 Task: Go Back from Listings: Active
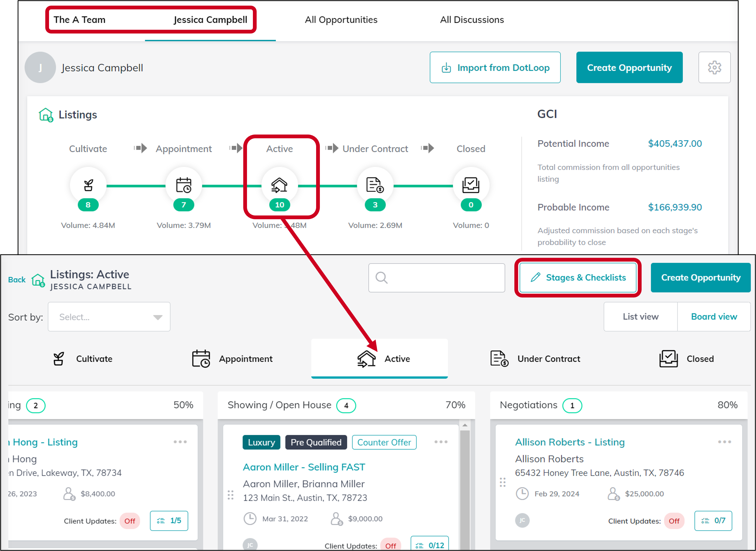17,280
